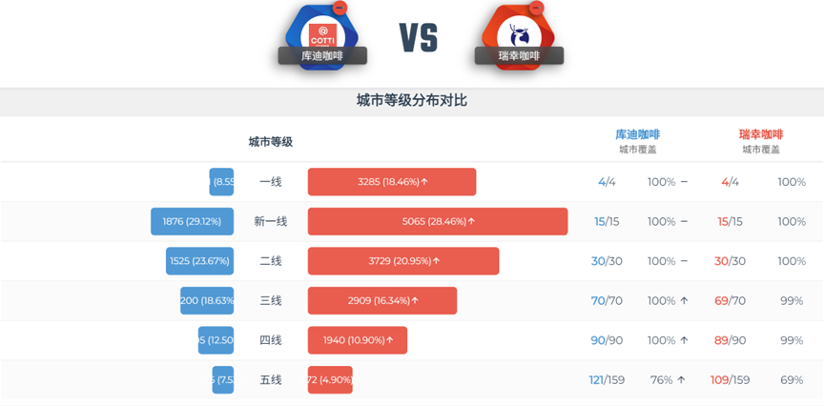Click the 五线 city tier row label
Image resolution: width=824 pixels, height=406 pixels.
[x=270, y=380]
